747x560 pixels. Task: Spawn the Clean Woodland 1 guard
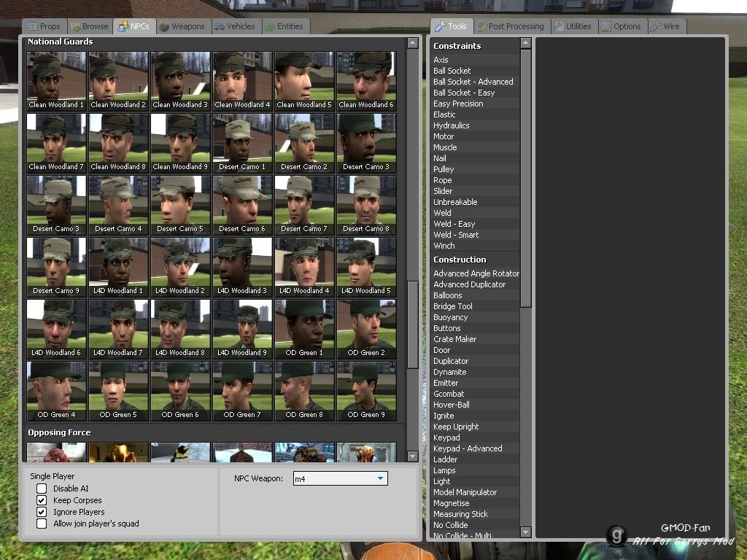tap(56, 81)
